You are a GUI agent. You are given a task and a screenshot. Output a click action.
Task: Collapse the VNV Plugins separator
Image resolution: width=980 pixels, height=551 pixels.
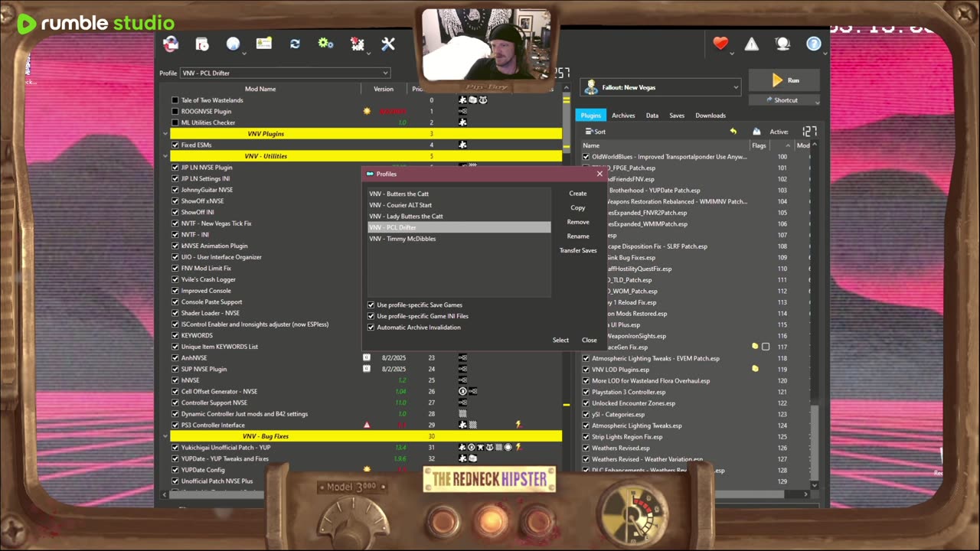pyautogui.click(x=165, y=134)
